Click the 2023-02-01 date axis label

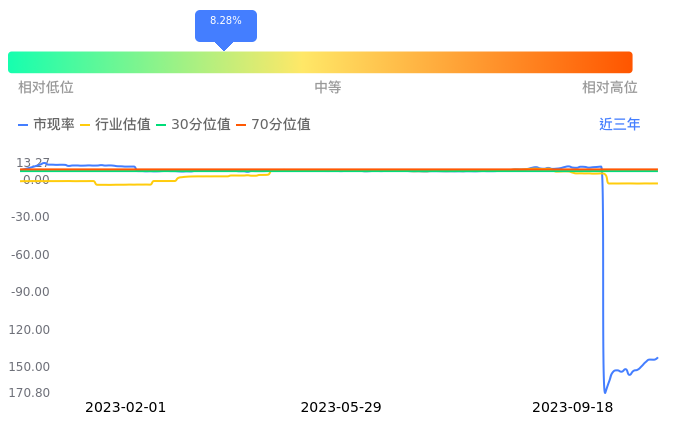[x=125, y=407]
